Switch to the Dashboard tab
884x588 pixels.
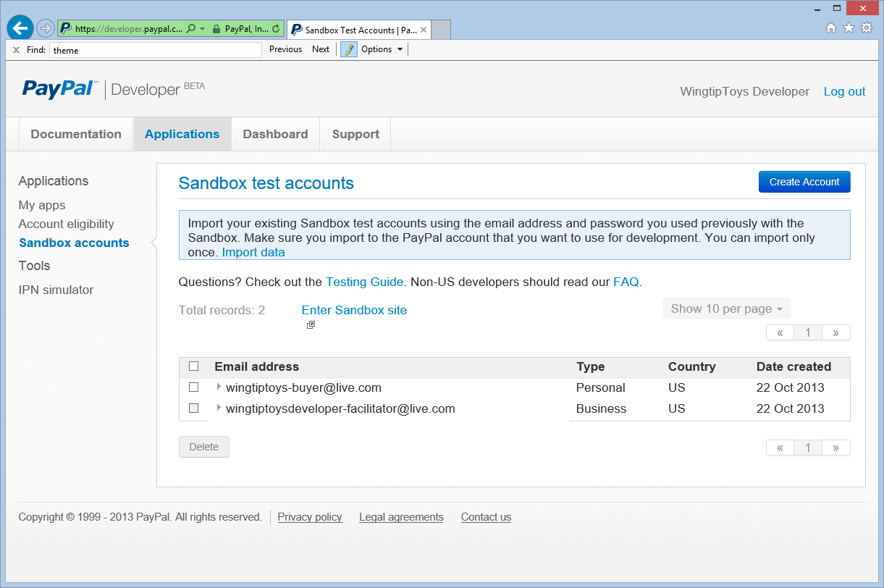(x=275, y=134)
